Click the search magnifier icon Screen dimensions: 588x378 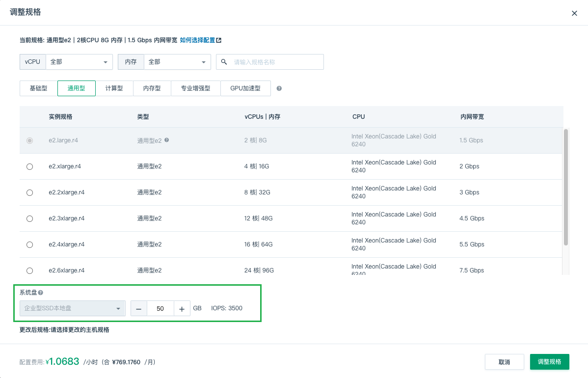point(224,62)
